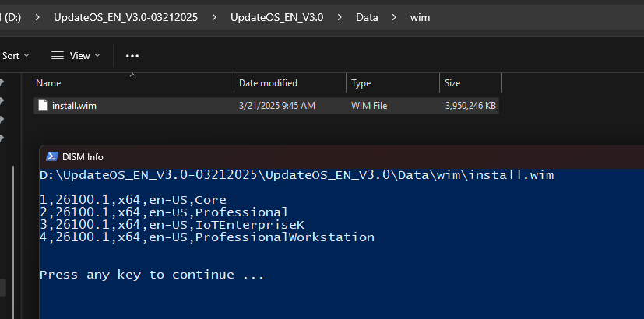Image resolution: width=644 pixels, height=319 pixels.
Task: Sort files by Type column header
Action: point(392,83)
